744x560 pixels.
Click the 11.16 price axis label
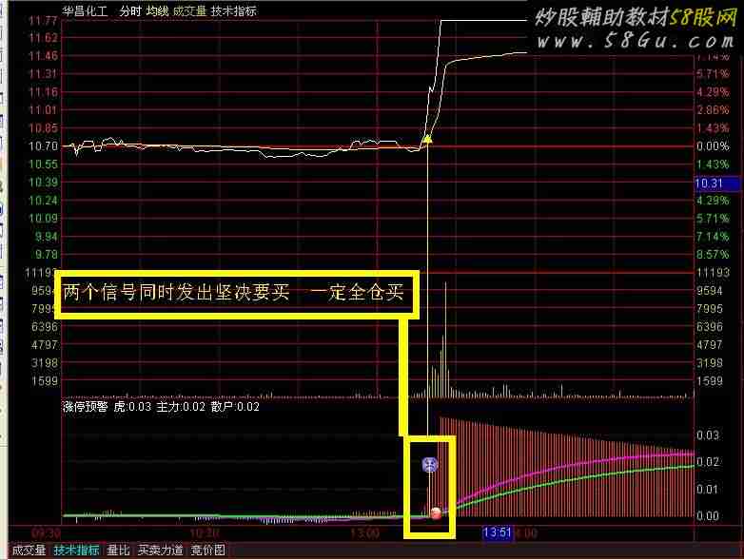click(x=43, y=92)
